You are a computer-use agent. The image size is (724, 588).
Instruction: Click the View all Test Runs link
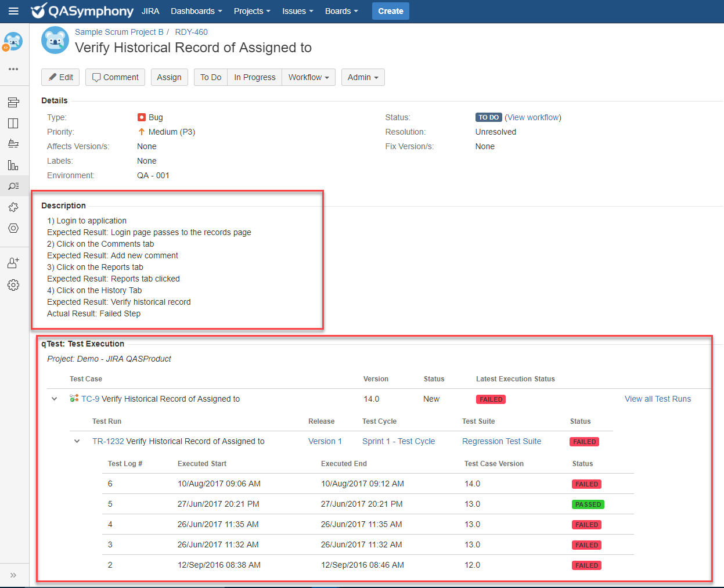point(657,399)
